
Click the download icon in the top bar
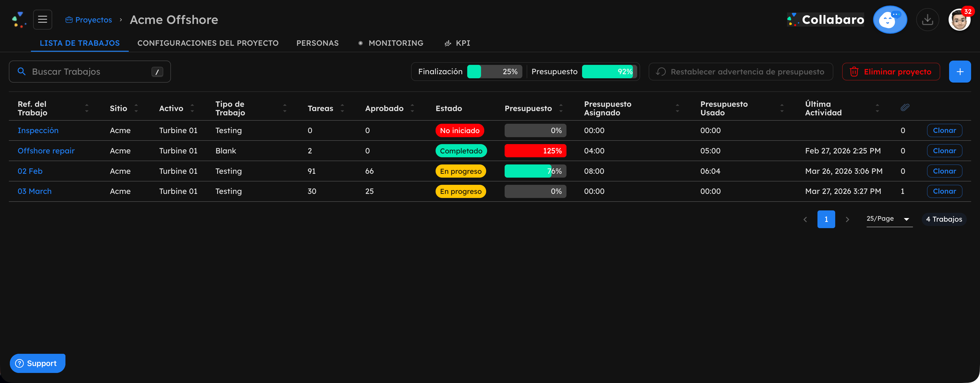(927, 19)
